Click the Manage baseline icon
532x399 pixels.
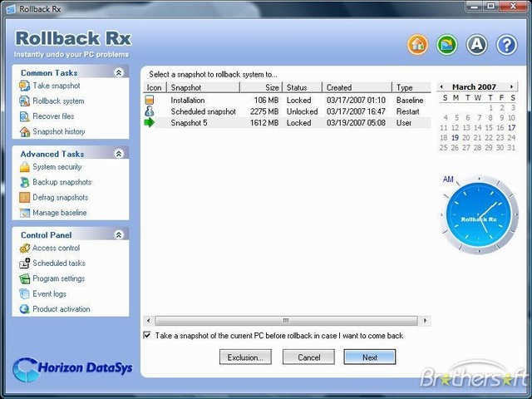(x=24, y=213)
